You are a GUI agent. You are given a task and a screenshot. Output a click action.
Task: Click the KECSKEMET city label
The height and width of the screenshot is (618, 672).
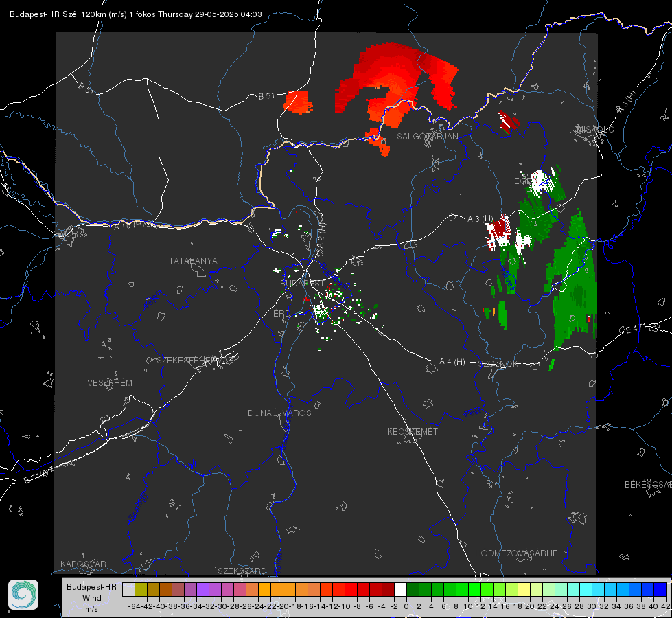[413, 431]
